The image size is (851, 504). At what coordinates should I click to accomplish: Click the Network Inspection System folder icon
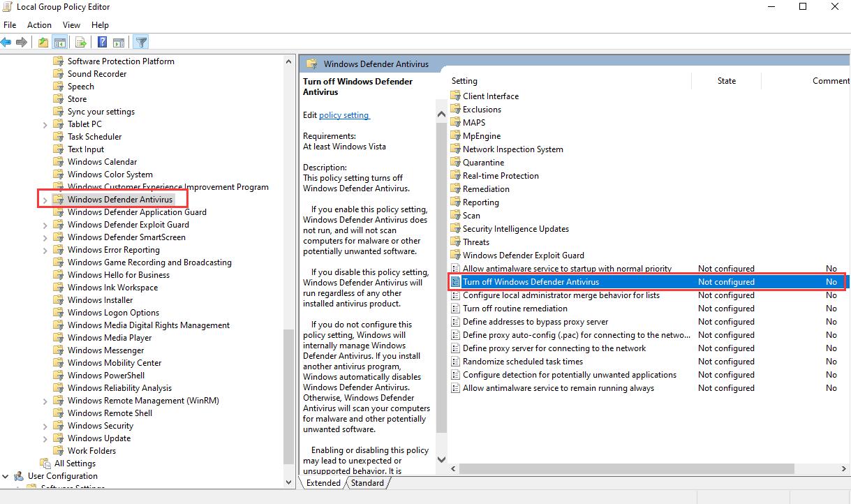pos(456,149)
